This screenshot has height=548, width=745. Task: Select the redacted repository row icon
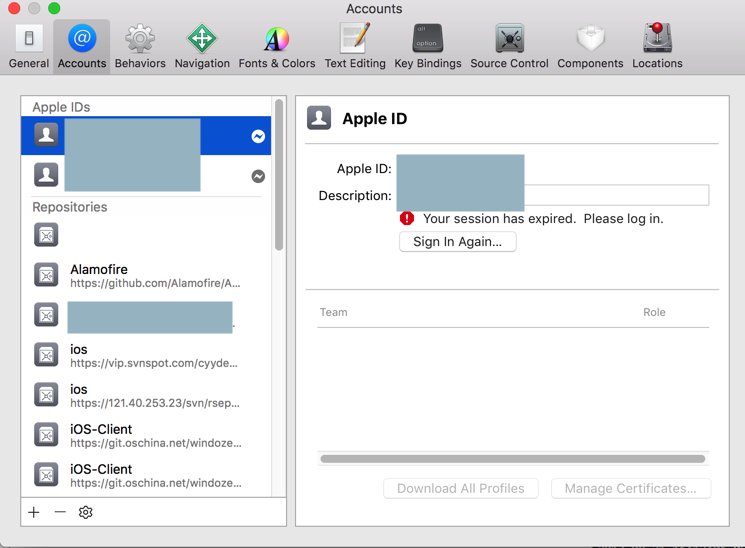pos(46,315)
